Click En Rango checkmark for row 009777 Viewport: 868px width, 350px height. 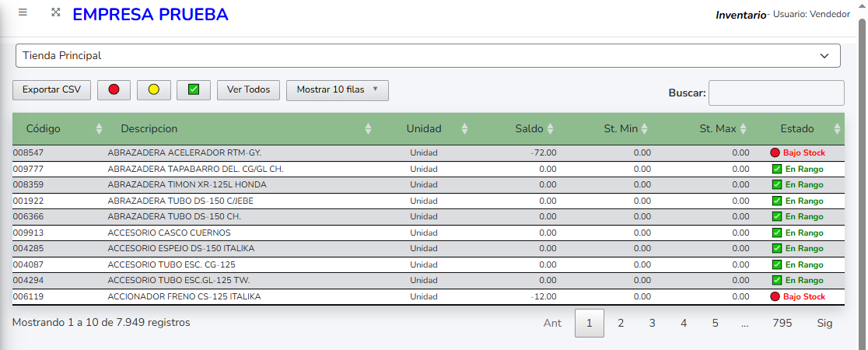777,169
